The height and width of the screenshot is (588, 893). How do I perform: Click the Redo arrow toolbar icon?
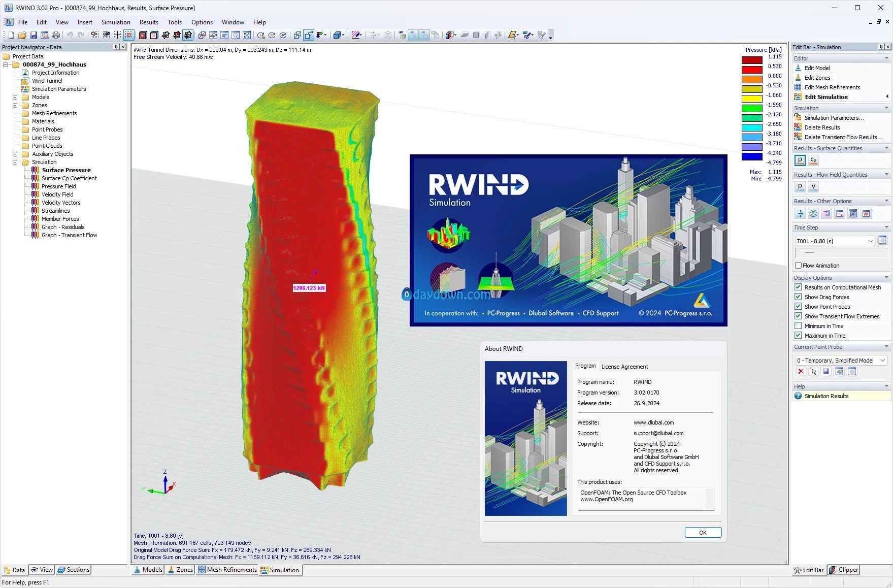(81, 35)
